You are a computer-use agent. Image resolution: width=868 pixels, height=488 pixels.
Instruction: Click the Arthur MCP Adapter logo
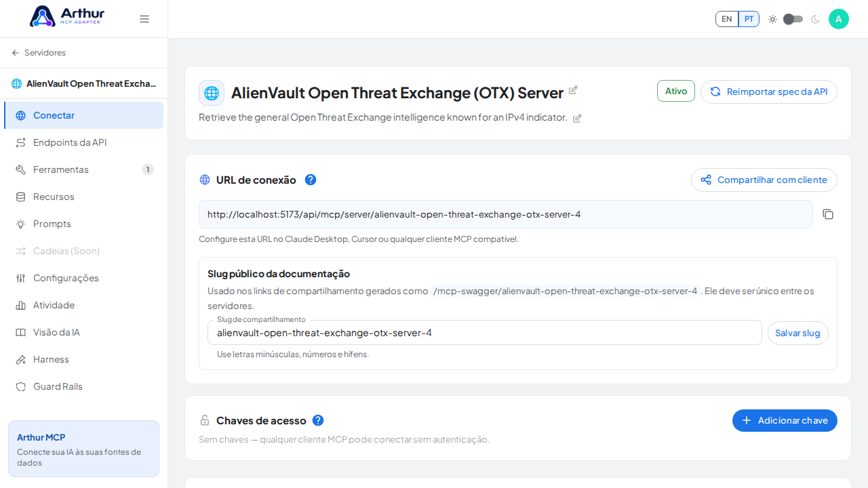[67, 16]
